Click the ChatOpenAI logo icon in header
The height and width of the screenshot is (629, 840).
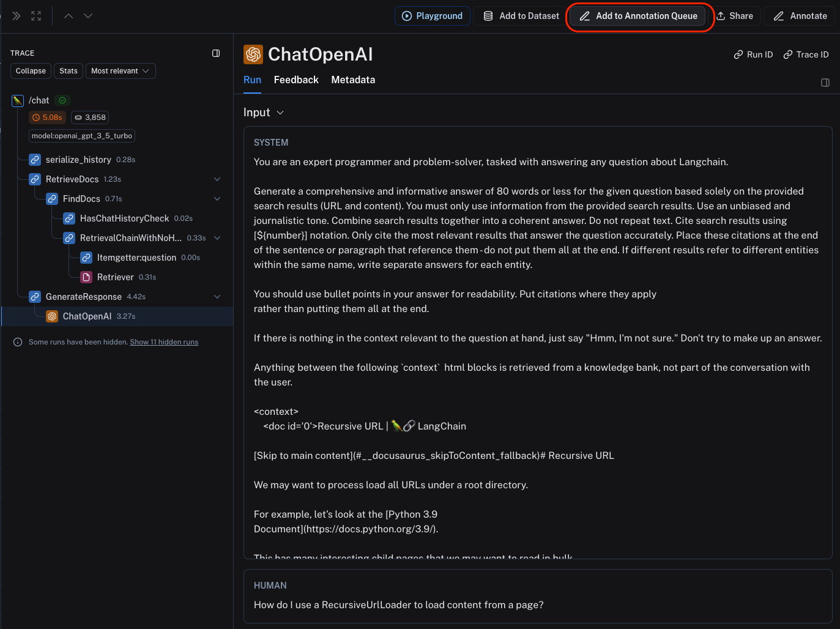tap(253, 54)
